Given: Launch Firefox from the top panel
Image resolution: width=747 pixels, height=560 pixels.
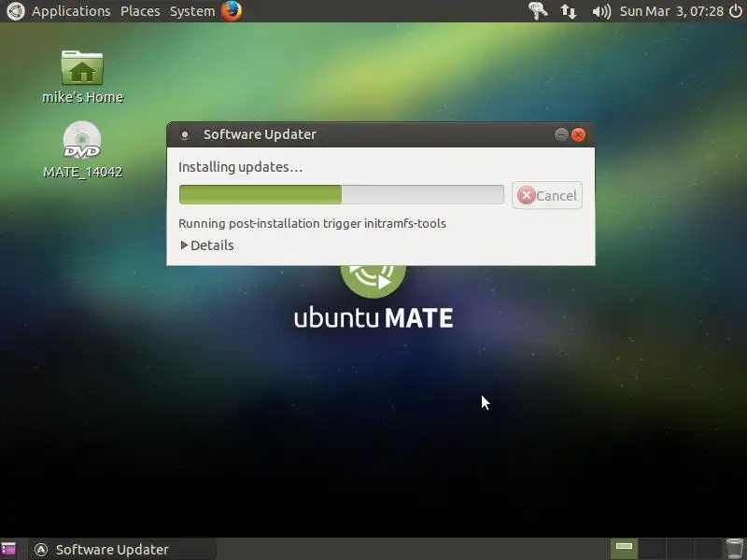Looking at the screenshot, I should pos(232,10).
